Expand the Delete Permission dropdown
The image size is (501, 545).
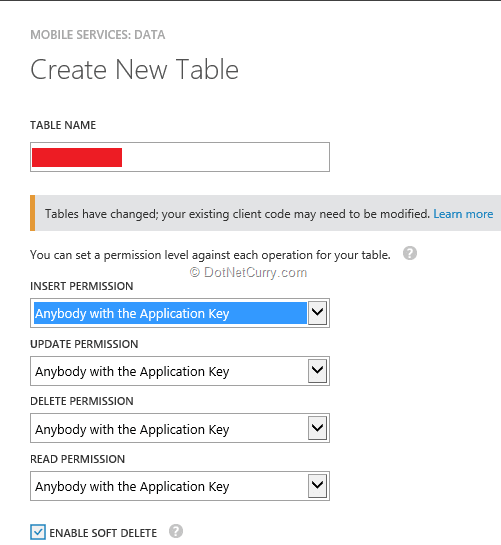[180, 428]
